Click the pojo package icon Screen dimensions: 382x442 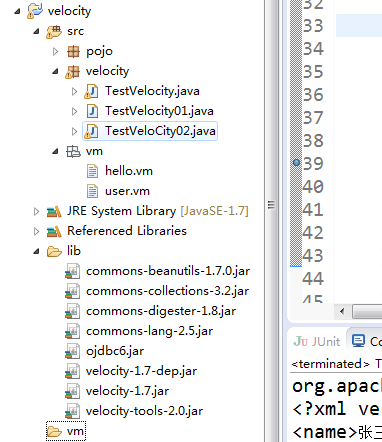tap(73, 51)
